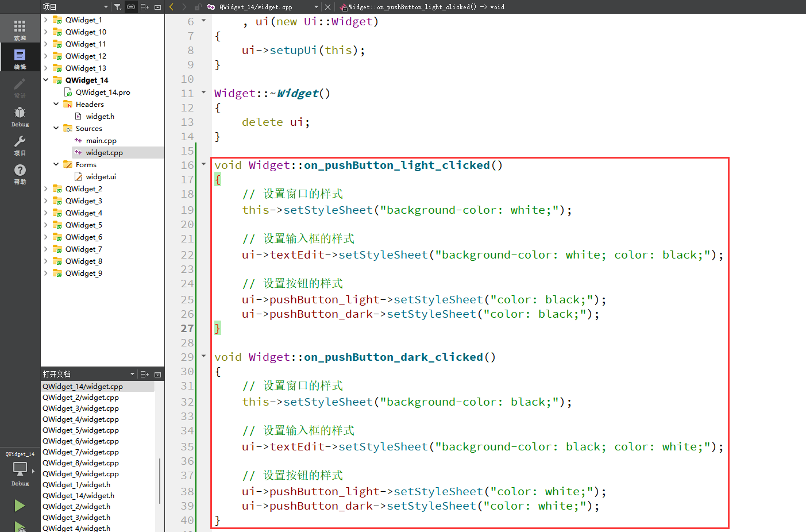Select QWidget_14.pro in project tree
Viewport: 806px width, 532px height.
pos(103,92)
